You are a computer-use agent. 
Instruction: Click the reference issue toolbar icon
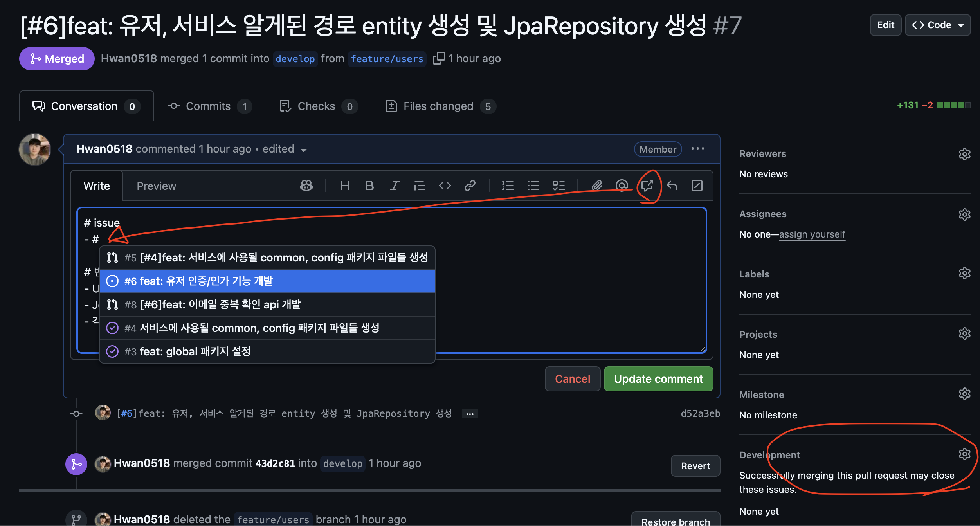[x=647, y=186]
